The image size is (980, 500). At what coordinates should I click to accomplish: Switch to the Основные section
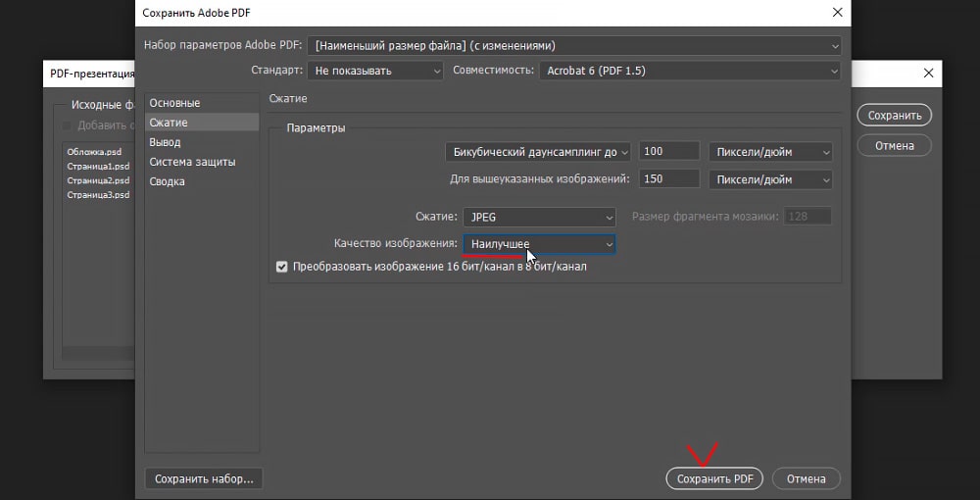pos(174,103)
